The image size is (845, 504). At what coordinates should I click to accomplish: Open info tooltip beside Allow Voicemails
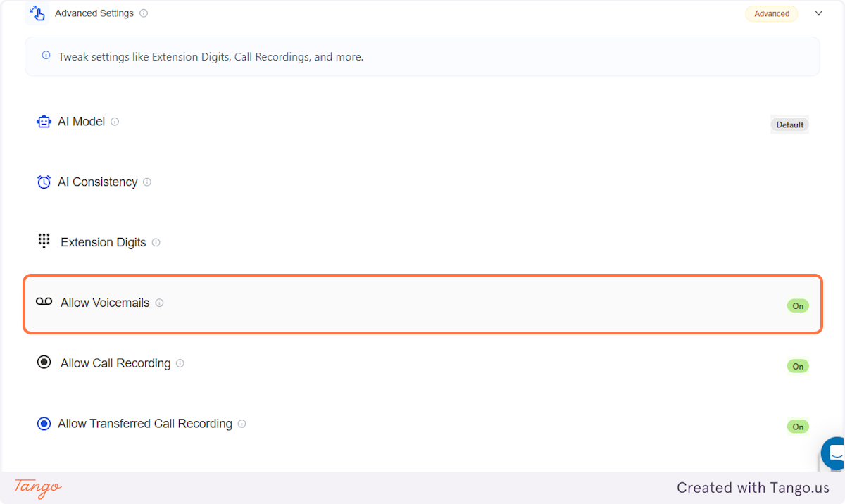coord(159,303)
